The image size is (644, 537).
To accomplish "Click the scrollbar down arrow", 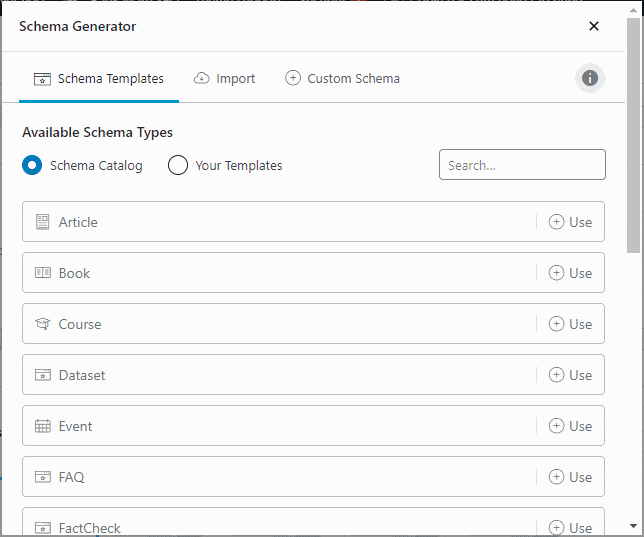I will [635, 526].
